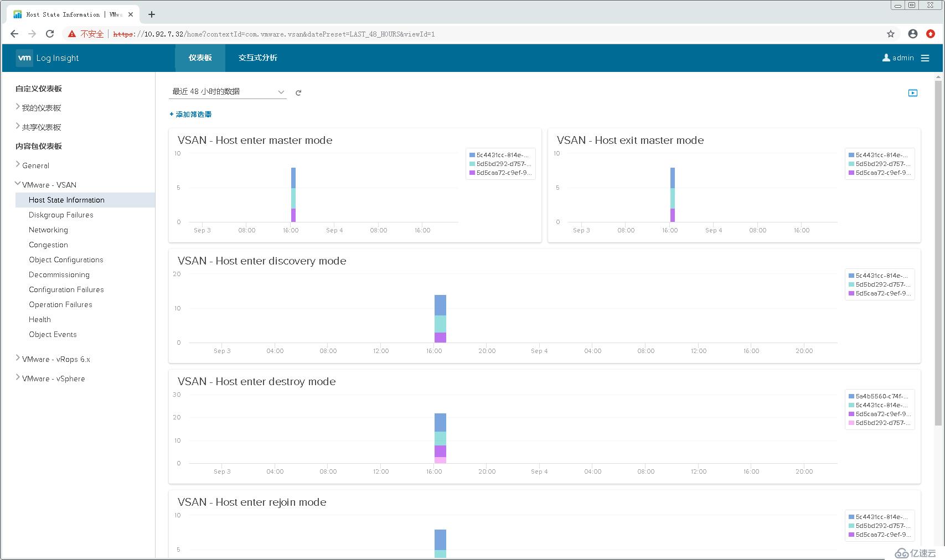The image size is (945, 560).
Task: Click the 添加筛选器 add filter link
Action: tap(190, 115)
